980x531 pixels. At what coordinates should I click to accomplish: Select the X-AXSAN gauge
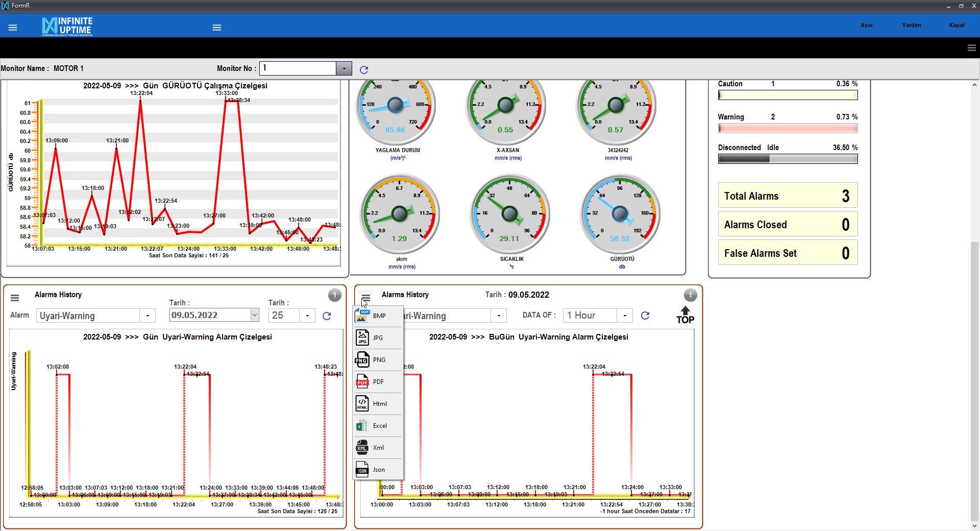pyautogui.click(x=506, y=106)
